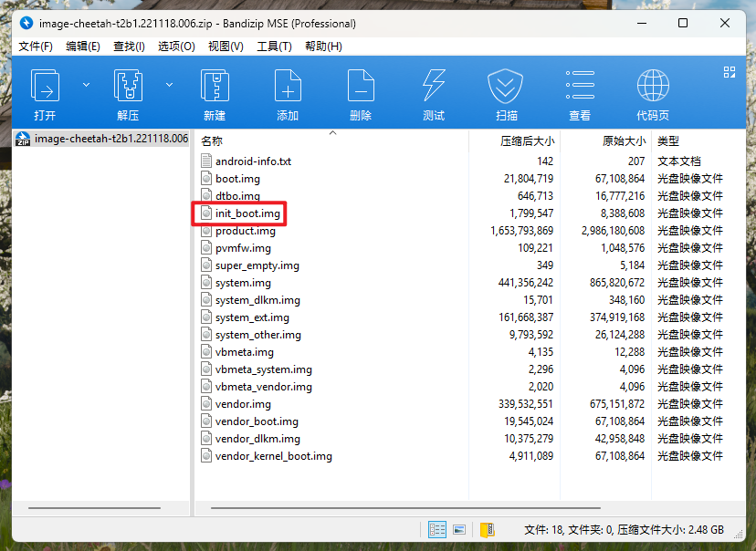This screenshot has height=551, width=756.
Task: Select the vbmeta.img file
Action: tap(245, 352)
